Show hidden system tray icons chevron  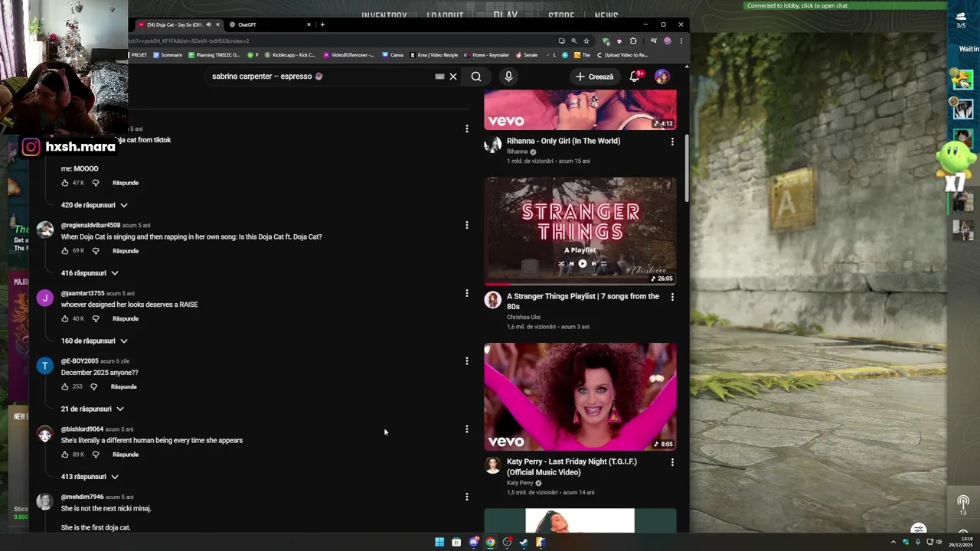pyautogui.click(x=893, y=542)
